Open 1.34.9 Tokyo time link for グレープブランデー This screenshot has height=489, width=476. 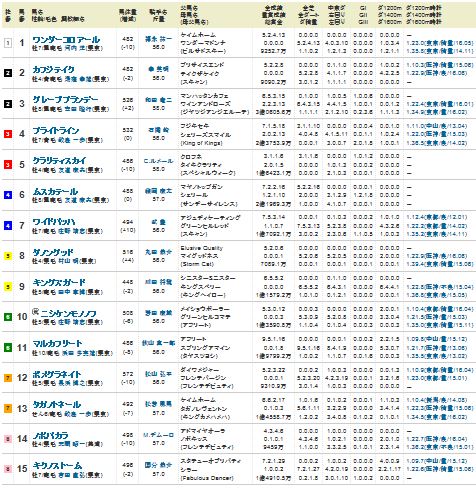tap(437, 112)
